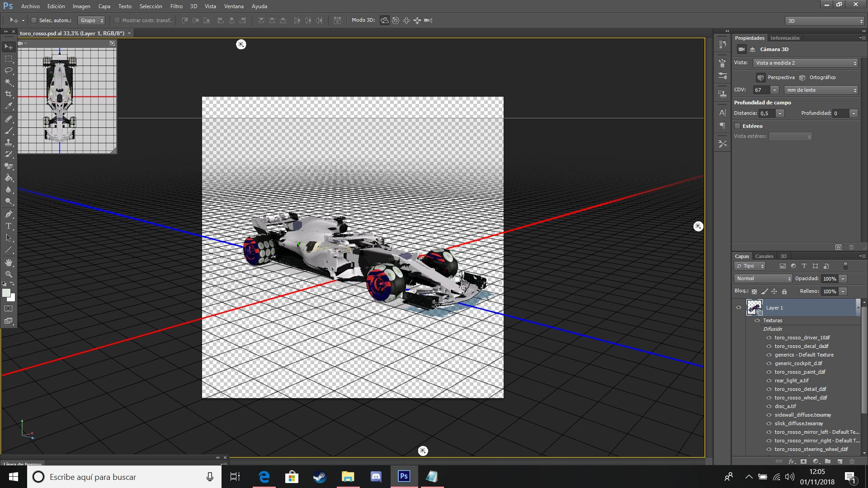Select the Lasso tool

click(x=9, y=70)
